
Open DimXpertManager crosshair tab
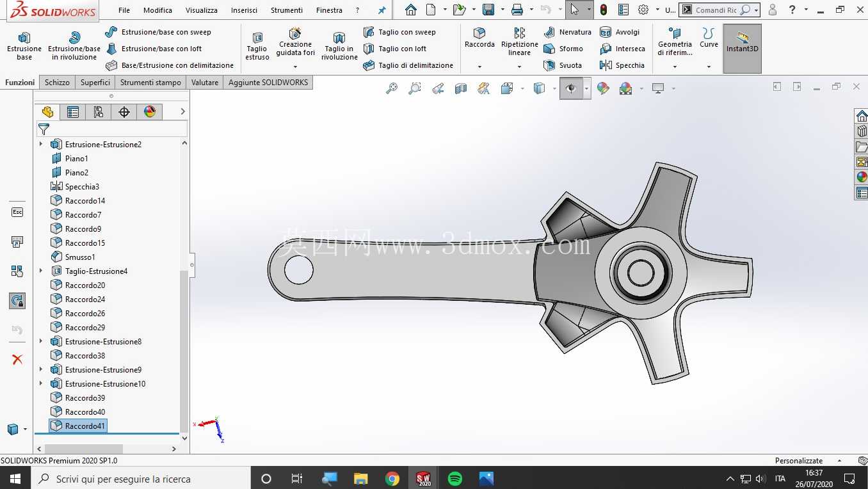tap(124, 112)
